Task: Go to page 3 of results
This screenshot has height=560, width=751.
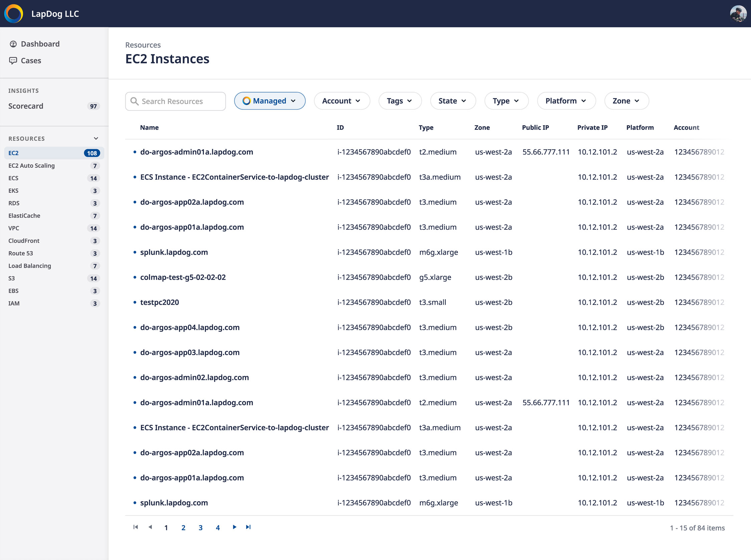Action: 200,528
